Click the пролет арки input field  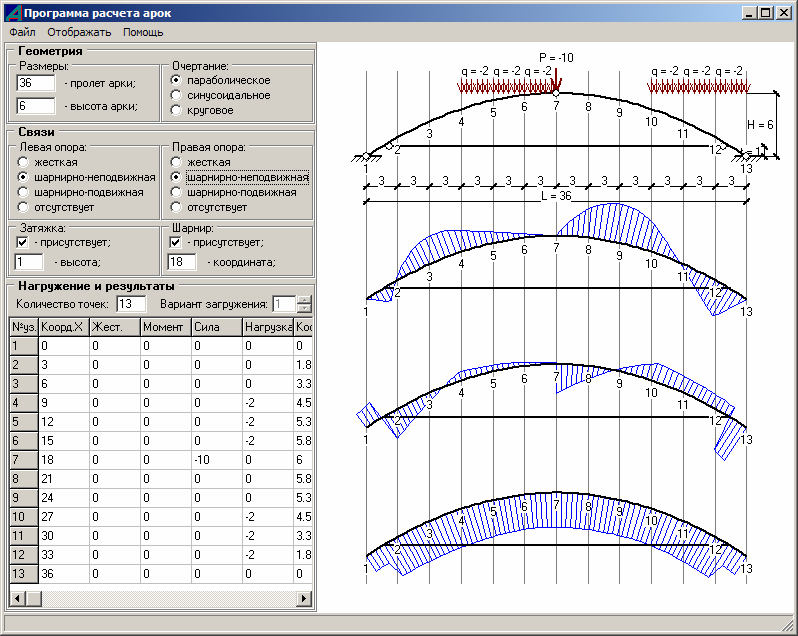pos(35,82)
